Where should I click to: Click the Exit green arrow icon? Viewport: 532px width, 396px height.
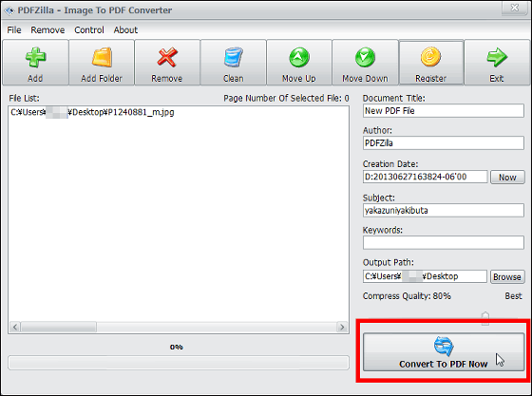pos(497,57)
